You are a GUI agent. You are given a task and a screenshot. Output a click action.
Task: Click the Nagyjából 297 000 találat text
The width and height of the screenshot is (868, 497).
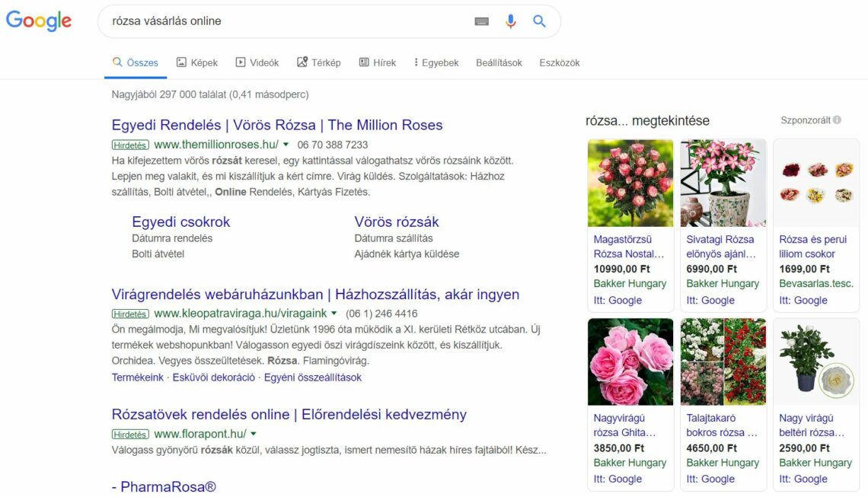point(210,94)
